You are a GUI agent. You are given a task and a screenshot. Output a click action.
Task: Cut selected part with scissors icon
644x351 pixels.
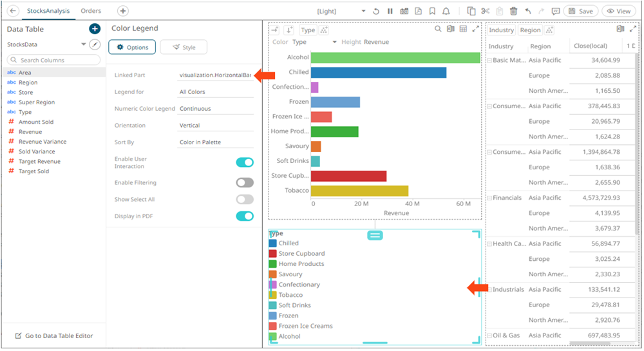click(x=486, y=12)
